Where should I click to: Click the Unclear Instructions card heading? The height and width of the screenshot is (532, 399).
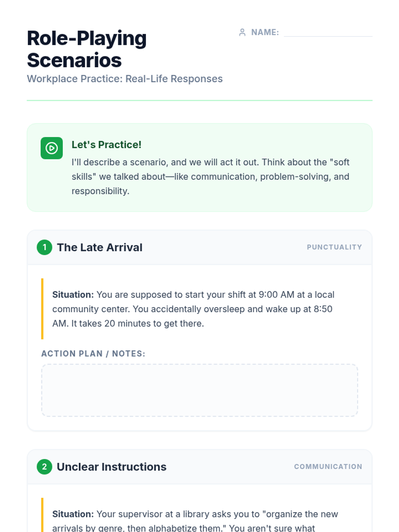(x=112, y=467)
